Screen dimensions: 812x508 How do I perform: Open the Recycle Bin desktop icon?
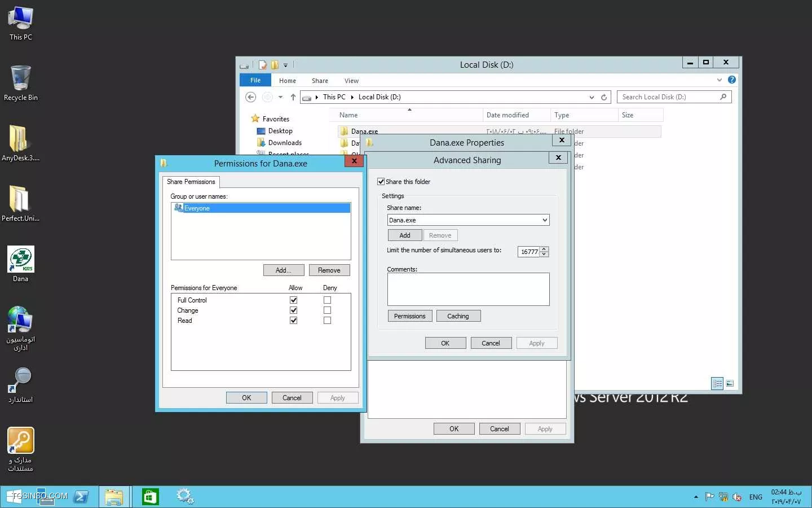[x=21, y=83]
